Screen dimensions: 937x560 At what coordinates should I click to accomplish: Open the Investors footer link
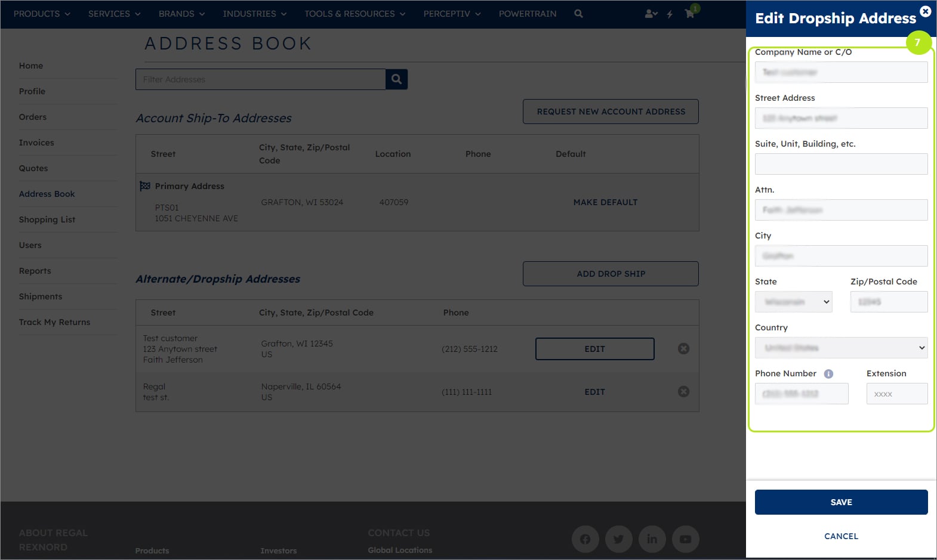click(x=279, y=550)
